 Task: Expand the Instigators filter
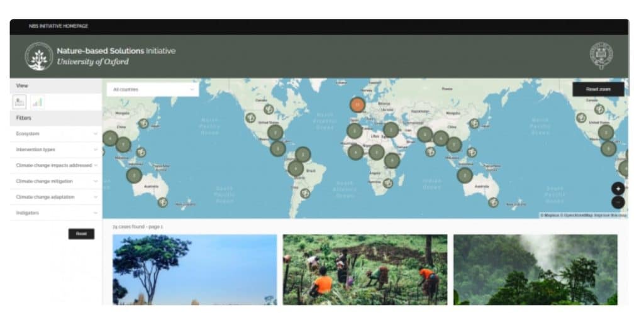[57, 213]
